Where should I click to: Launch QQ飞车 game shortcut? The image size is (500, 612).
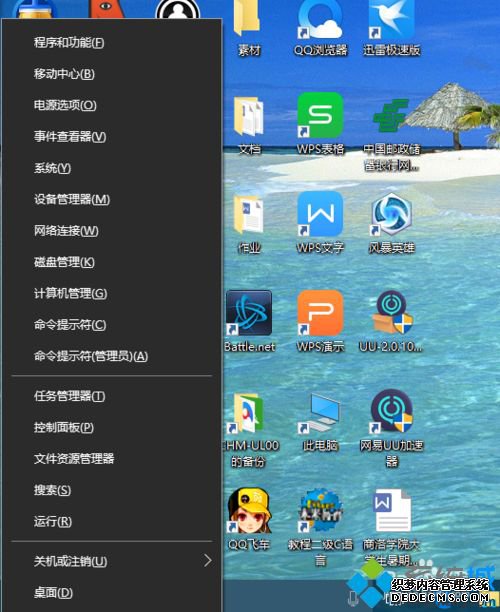(x=249, y=511)
